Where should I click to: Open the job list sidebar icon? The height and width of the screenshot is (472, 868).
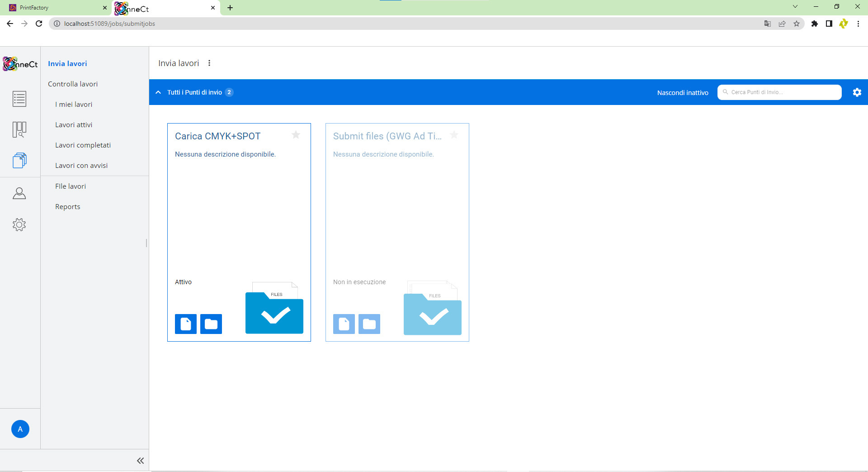tap(19, 99)
